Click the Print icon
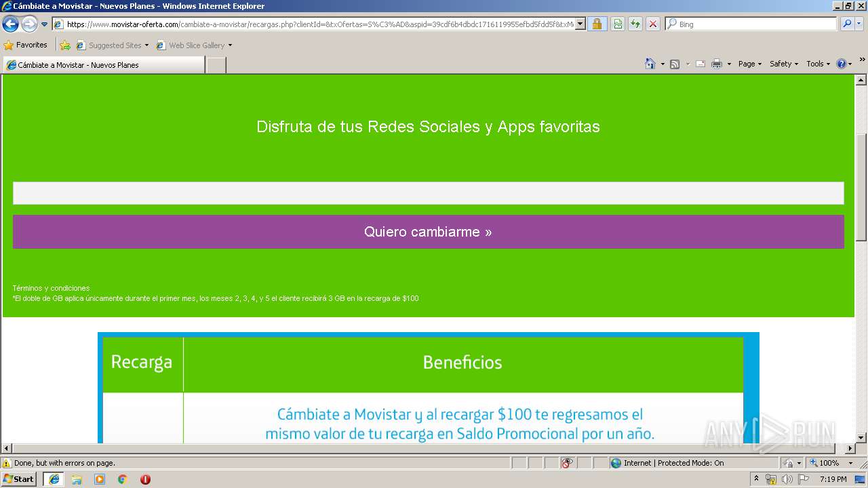This screenshot has width=868, height=488. pos(717,64)
